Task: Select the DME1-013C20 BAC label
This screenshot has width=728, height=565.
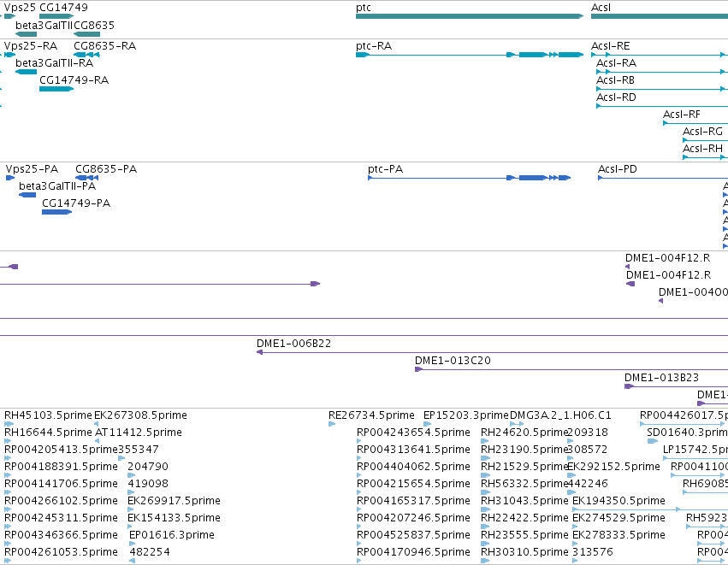Action: coord(453,361)
